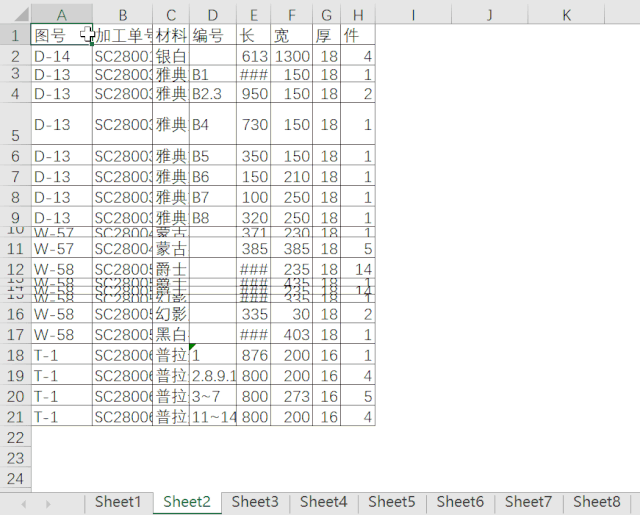Click cell 235 in row 12
The width and height of the screenshot is (640, 515).
291,269
